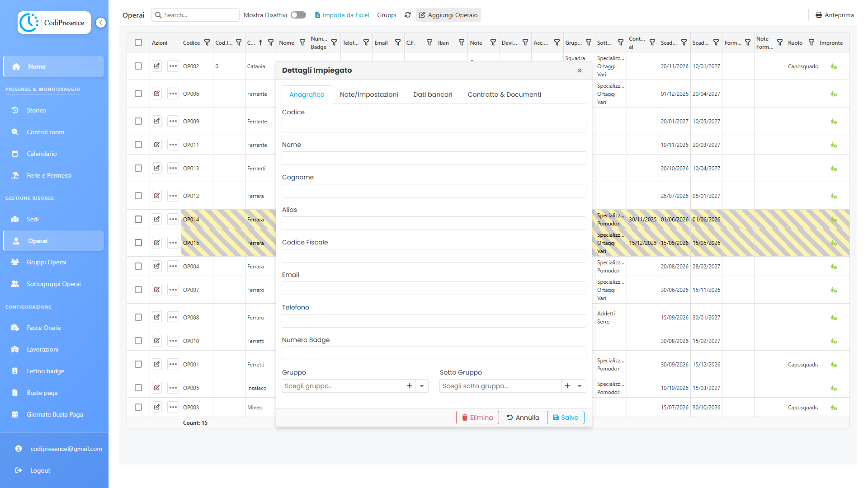
Task: Expand the Sotto Gruppo dropdown arrow
Action: 580,386
